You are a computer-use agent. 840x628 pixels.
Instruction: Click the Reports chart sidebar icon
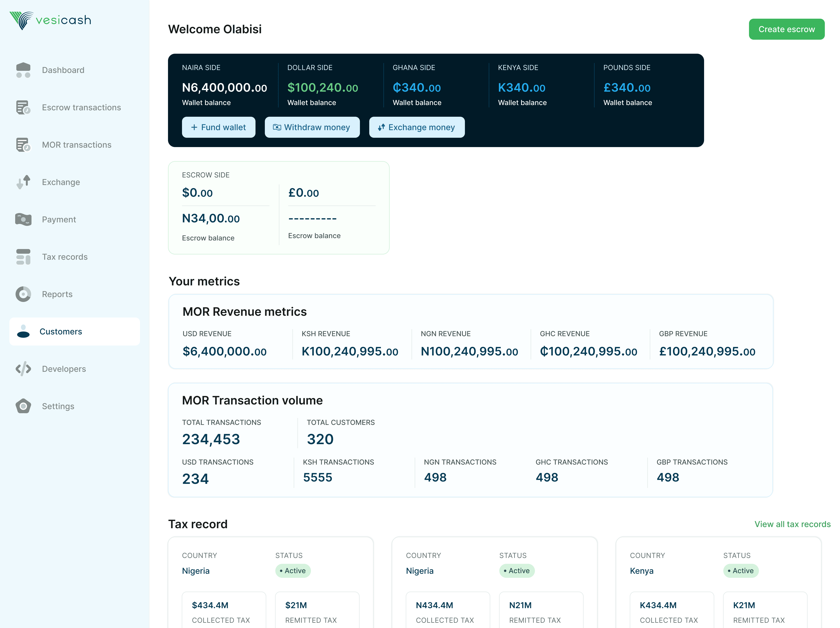[23, 294]
